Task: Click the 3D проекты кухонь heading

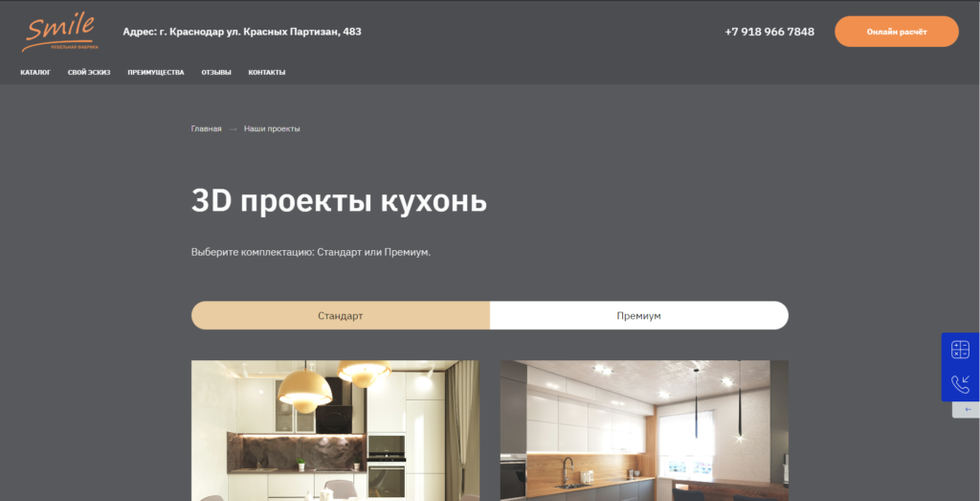Action: point(339,201)
